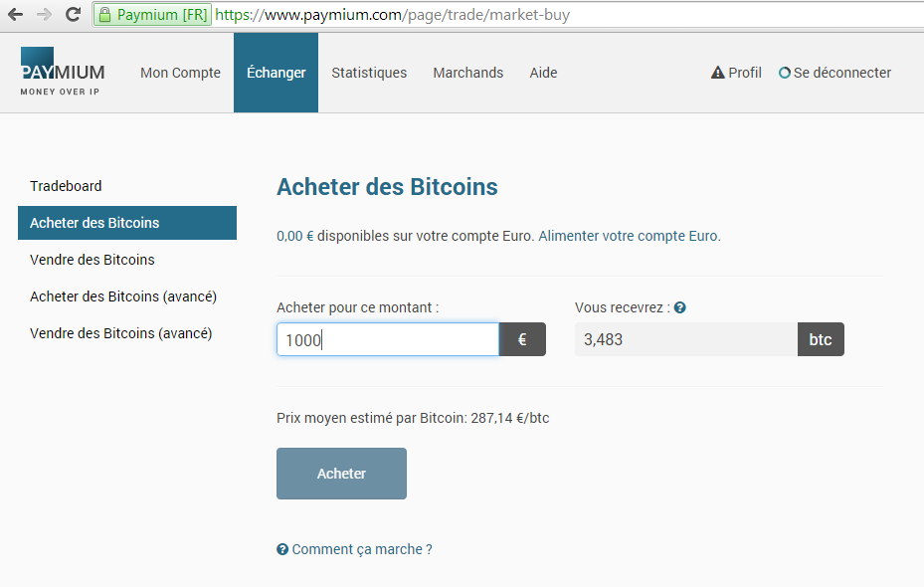The image size is (924, 587).
Task: Go to the Marchands section
Action: 467,73
